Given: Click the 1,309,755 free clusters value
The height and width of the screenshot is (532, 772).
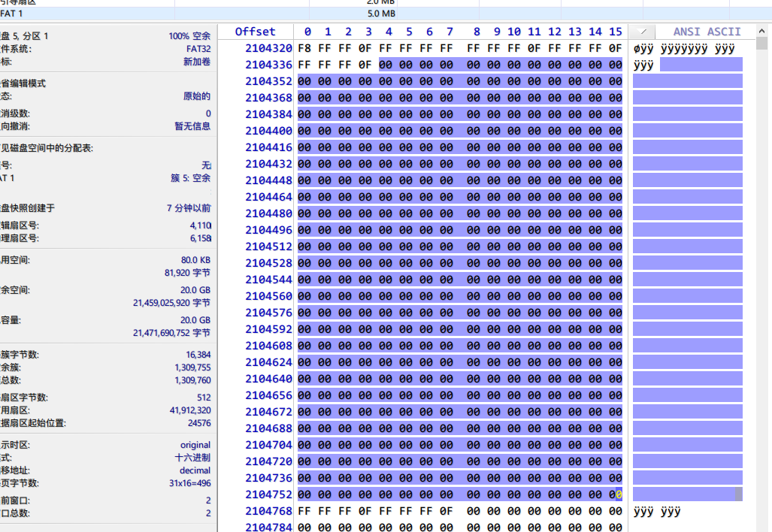Looking at the screenshot, I should click(x=192, y=367).
